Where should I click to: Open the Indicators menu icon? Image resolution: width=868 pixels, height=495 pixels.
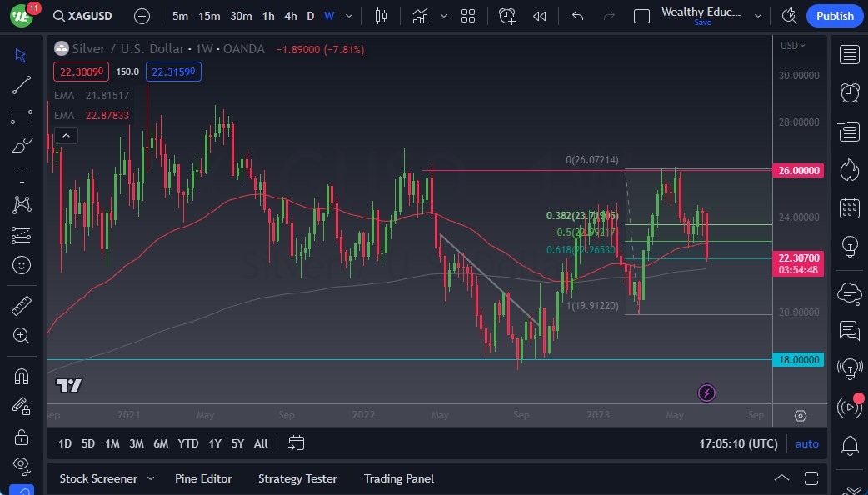pos(420,16)
